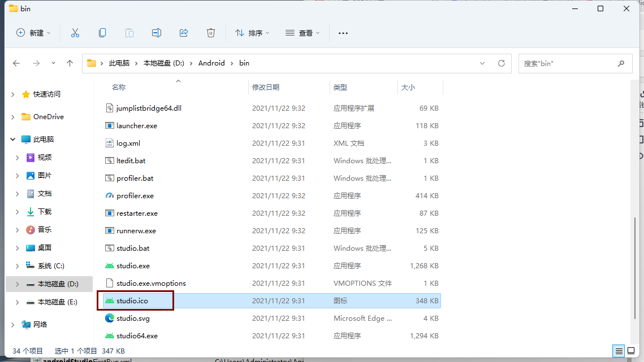The height and width of the screenshot is (362, 644).
Task: Share studio.ico via the share icon
Action: [184, 33]
